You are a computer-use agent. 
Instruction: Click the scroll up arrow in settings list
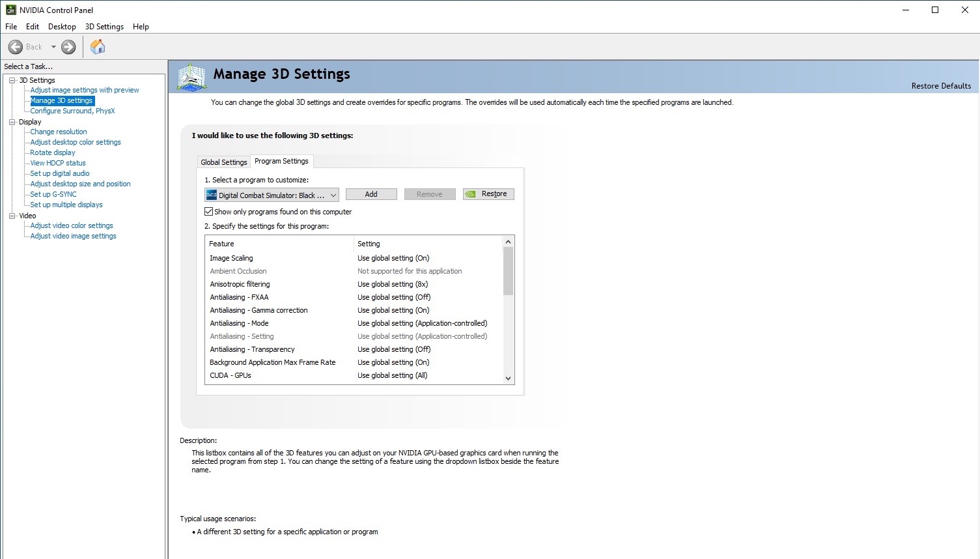click(x=509, y=242)
